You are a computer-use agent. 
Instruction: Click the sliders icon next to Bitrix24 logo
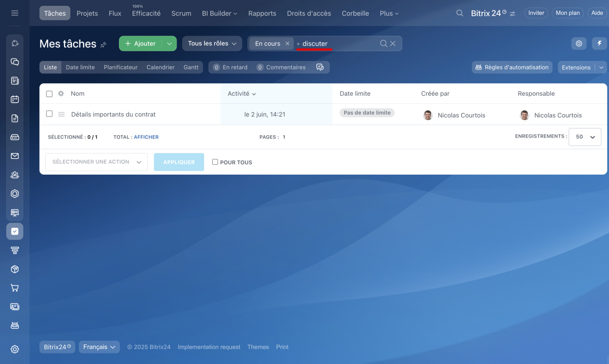512,14
